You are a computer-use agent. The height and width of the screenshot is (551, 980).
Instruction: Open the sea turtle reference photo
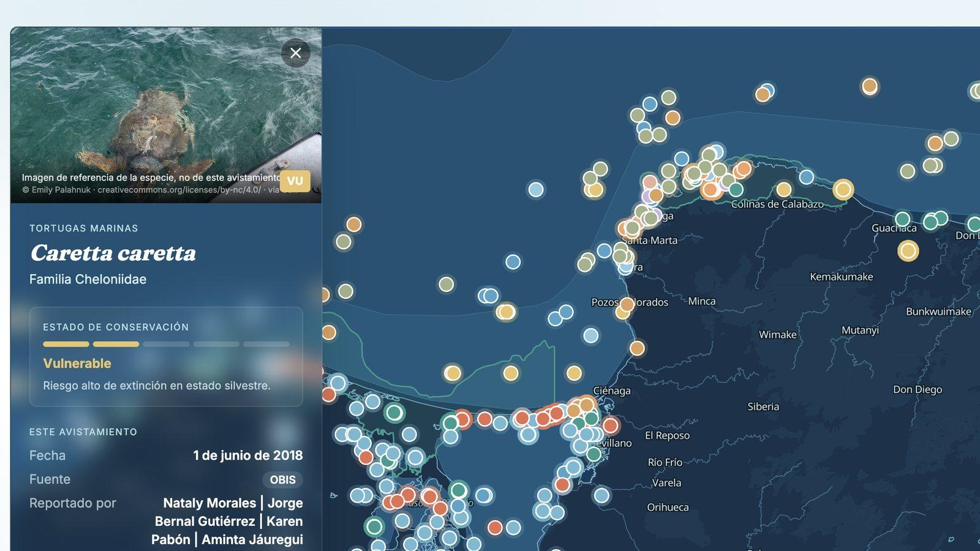(166, 115)
